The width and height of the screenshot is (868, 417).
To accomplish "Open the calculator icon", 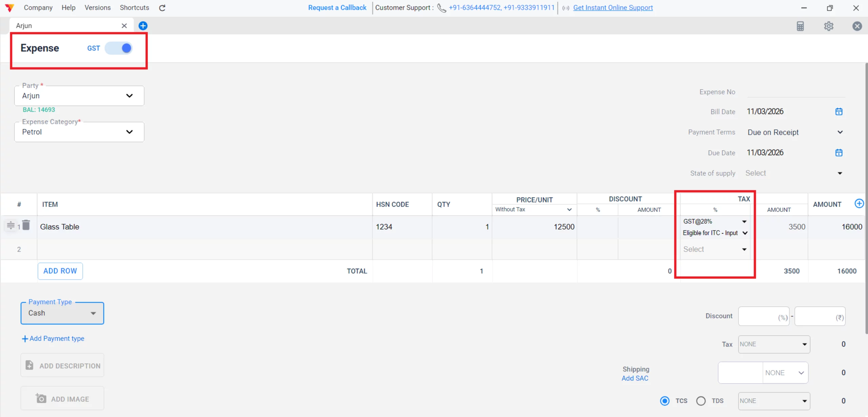I will click(800, 26).
